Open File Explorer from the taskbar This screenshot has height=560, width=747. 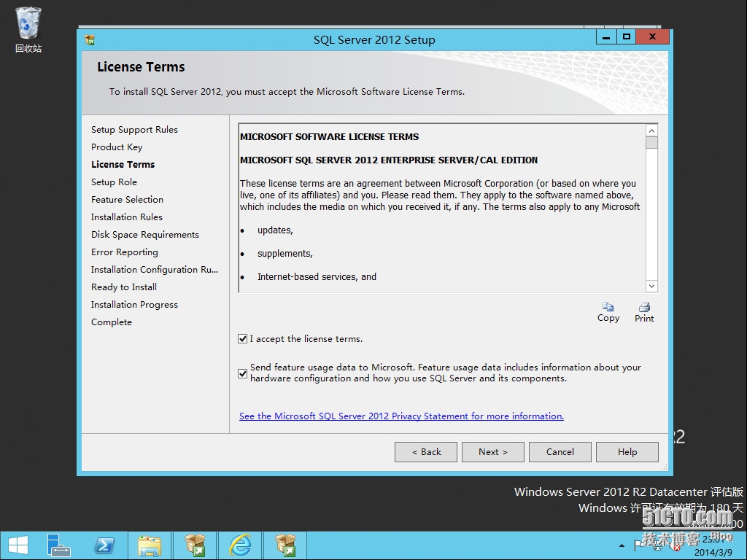150,545
